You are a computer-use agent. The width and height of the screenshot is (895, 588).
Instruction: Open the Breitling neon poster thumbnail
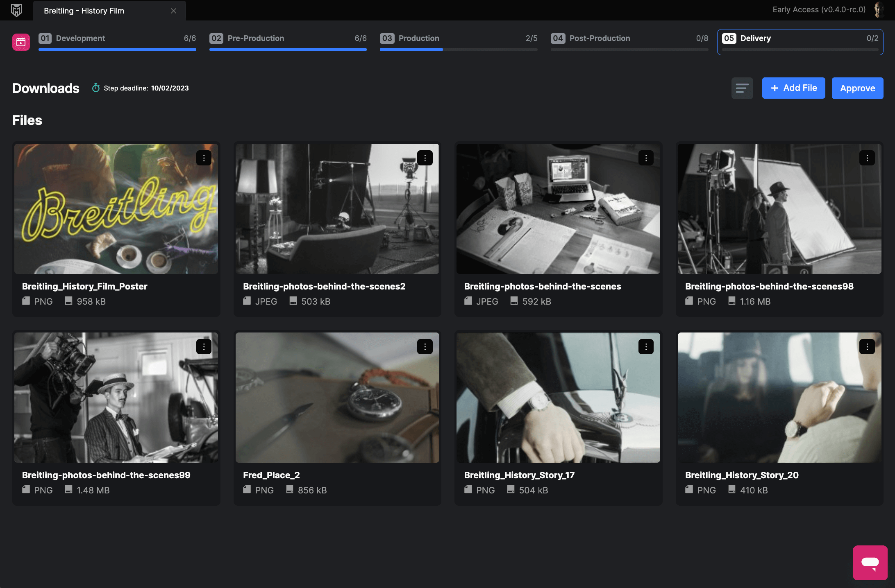tap(116, 209)
